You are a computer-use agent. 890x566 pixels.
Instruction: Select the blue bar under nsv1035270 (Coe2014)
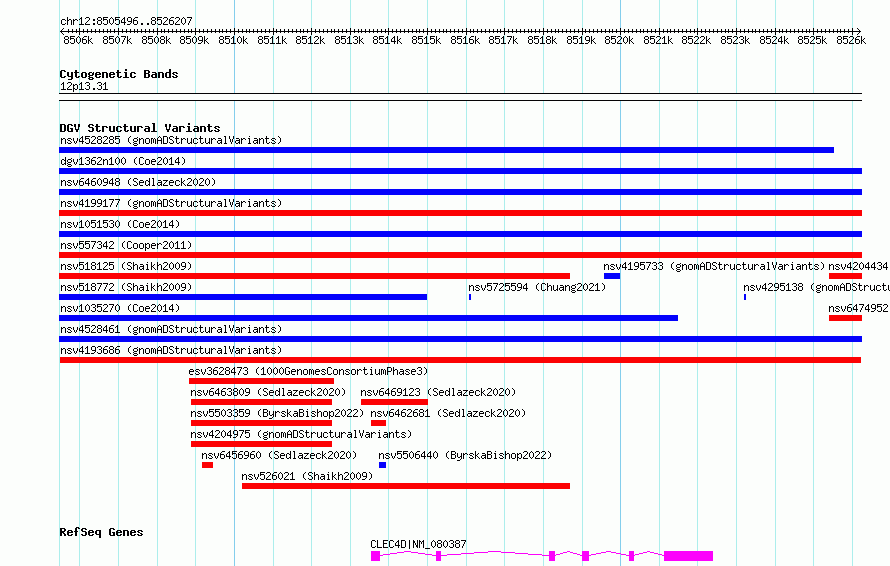point(368,318)
